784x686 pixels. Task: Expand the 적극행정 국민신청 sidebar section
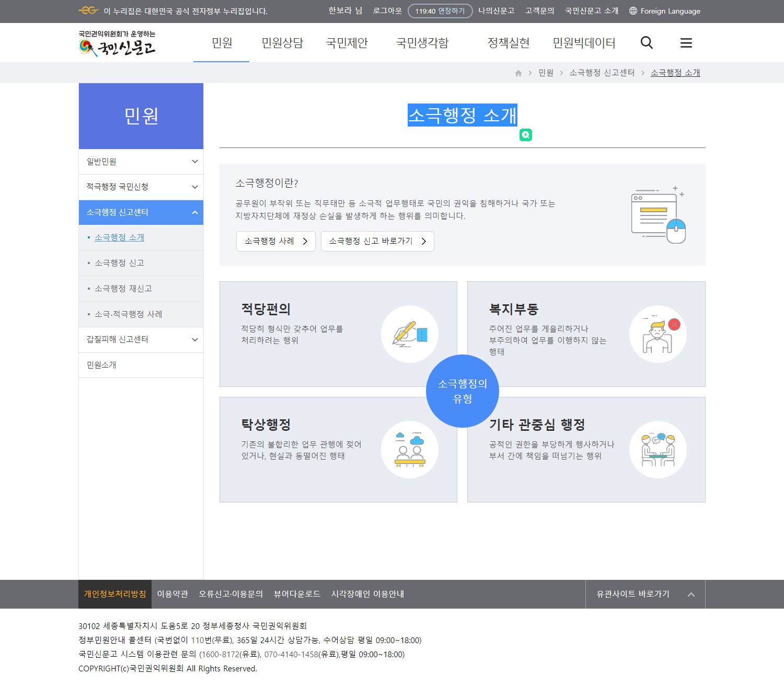(141, 187)
